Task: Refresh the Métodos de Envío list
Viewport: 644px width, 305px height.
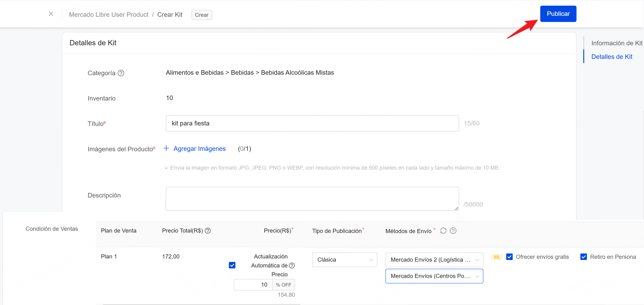Action: [443, 231]
